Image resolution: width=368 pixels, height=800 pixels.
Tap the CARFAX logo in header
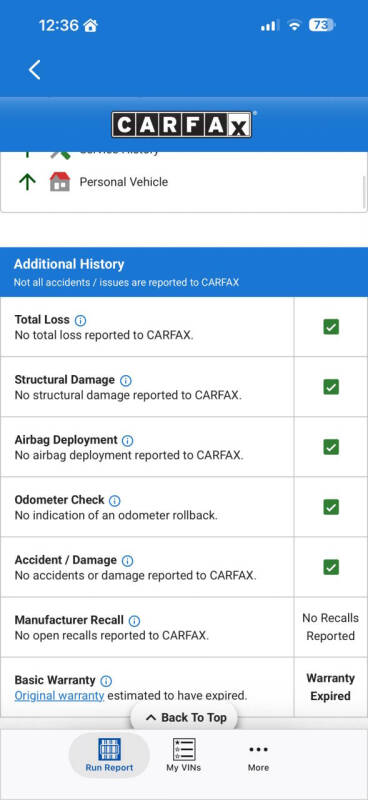[182, 124]
